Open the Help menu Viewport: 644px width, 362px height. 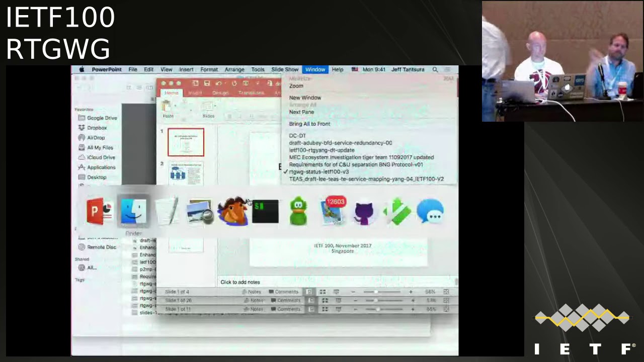point(338,69)
